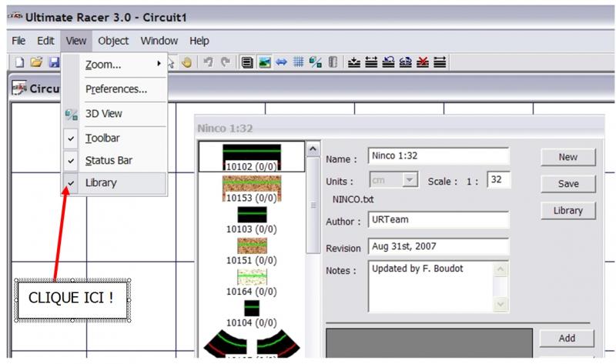Click the Open folder toolbar icon

click(35, 62)
